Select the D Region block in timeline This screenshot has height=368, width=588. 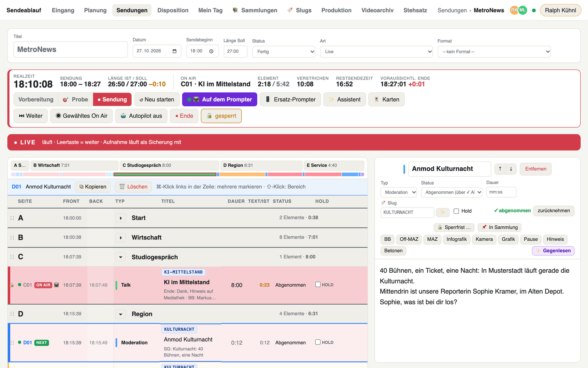pos(261,165)
